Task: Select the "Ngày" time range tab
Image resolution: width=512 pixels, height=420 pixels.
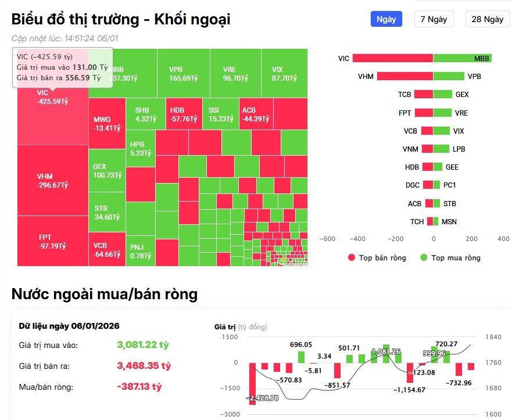Action: click(386, 19)
